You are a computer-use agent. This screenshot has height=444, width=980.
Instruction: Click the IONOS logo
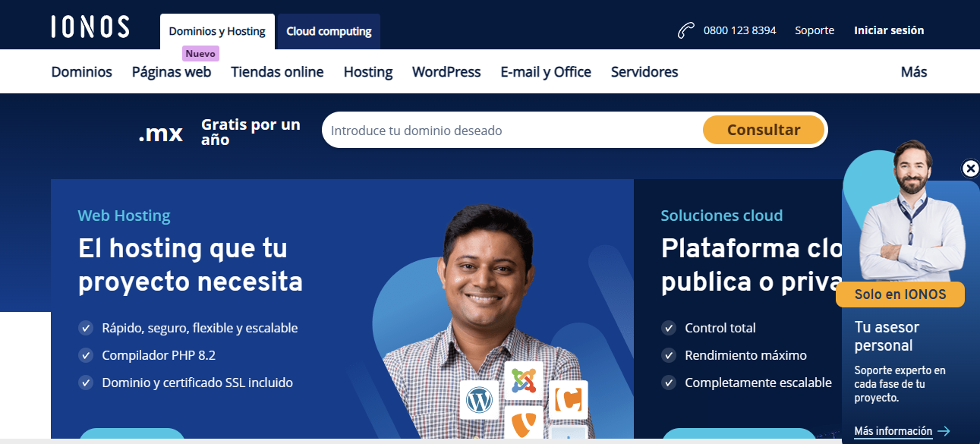pyautogui.click(x=90, y=27)
